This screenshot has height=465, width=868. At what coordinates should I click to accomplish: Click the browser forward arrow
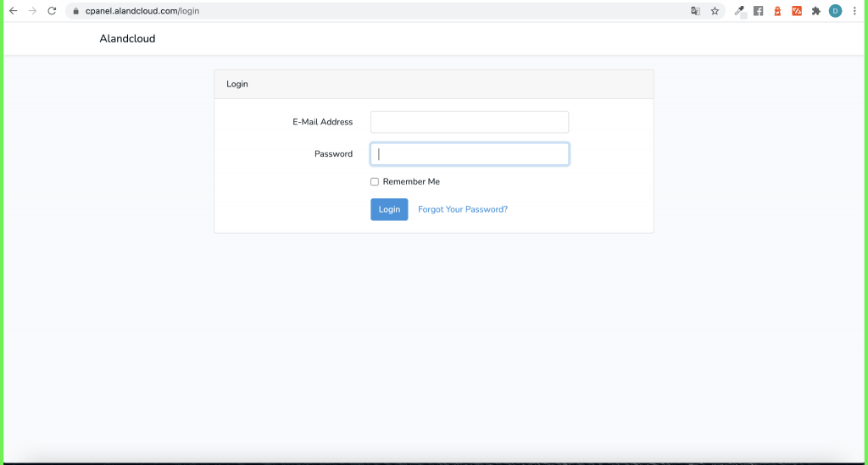coord(33,11)
